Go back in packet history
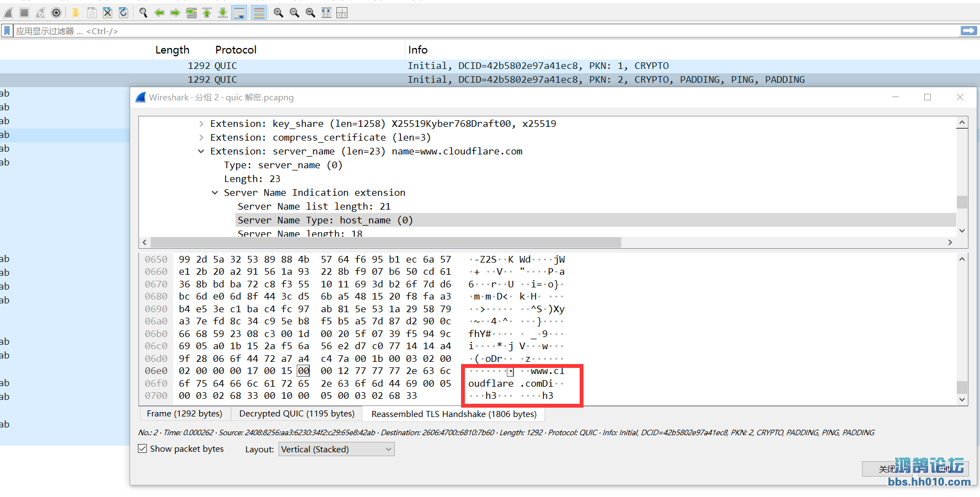 click(x=159, y=13)
